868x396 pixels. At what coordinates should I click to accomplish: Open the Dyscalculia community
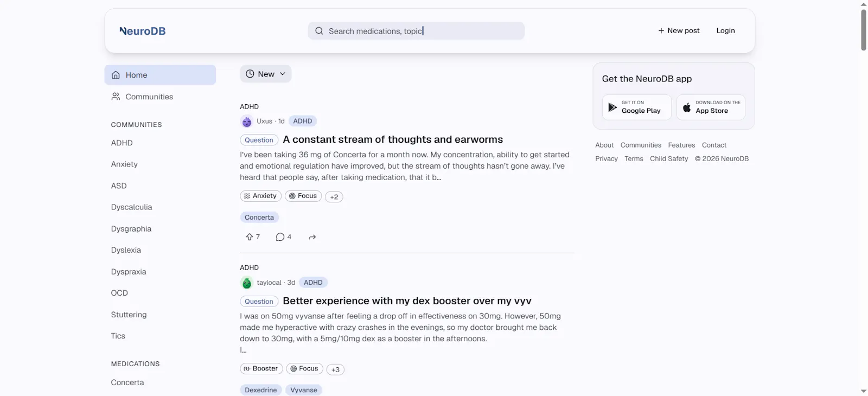(x=131, y=207)
